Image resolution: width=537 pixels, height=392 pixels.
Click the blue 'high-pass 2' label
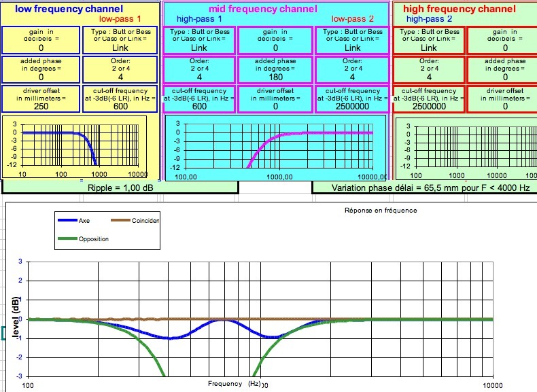(429, 19)
